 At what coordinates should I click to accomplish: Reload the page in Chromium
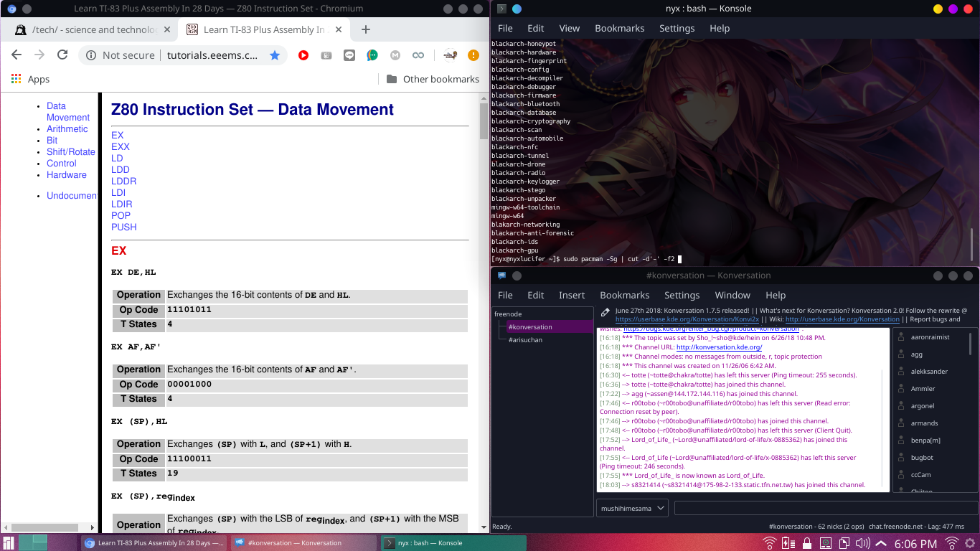pyautogui.click(x=62, y=55)
